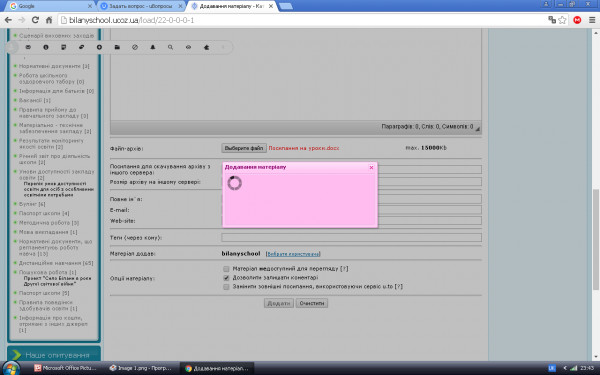Click the Повне ім'я input field
Image resolution: width=600 pixels, height=375 pixels.
(x=429, y=199)
